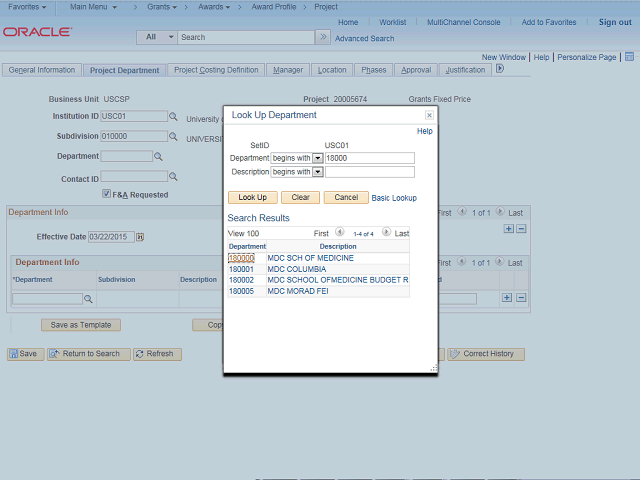Click the grid Department lookup magnifier icon
640x480 pixels.
coord(88,299)
